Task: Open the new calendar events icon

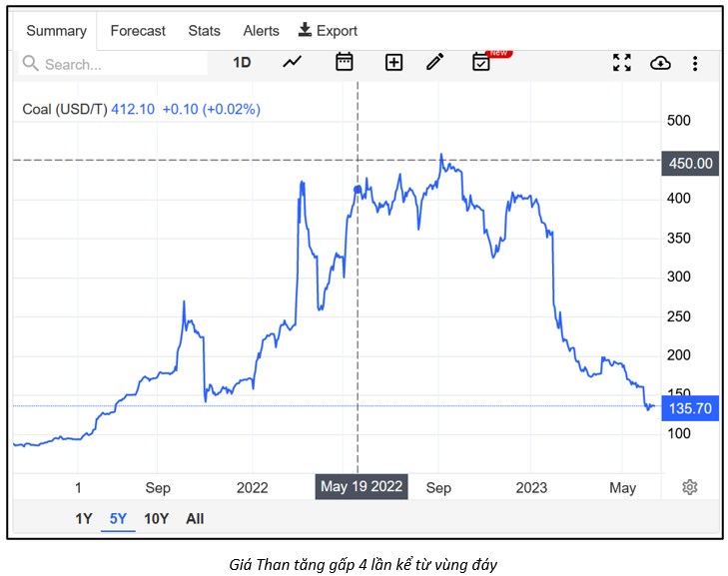Action: point(481,62)
